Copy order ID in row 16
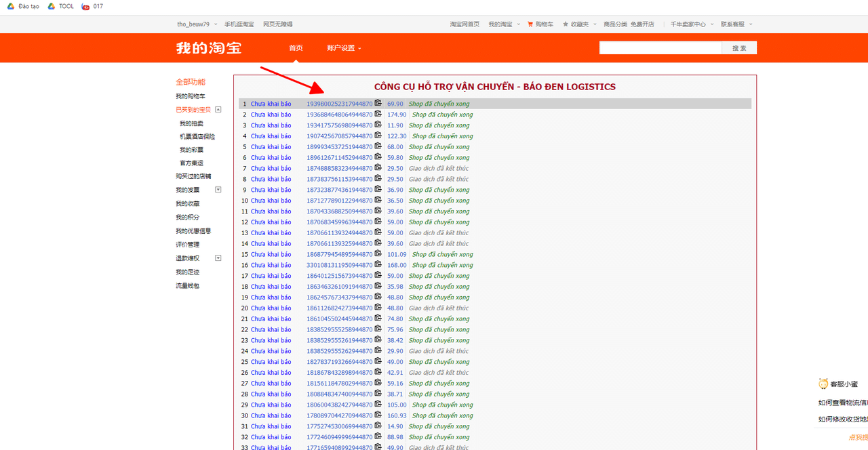Image resolution: width=868 pixels, height=450 pixels. pos(378,265)
